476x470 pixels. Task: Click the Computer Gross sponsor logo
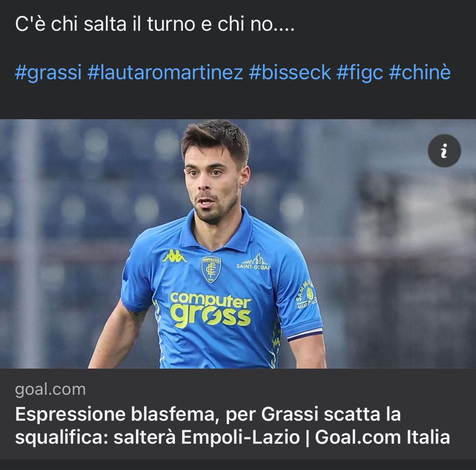(x=210, y=310)
